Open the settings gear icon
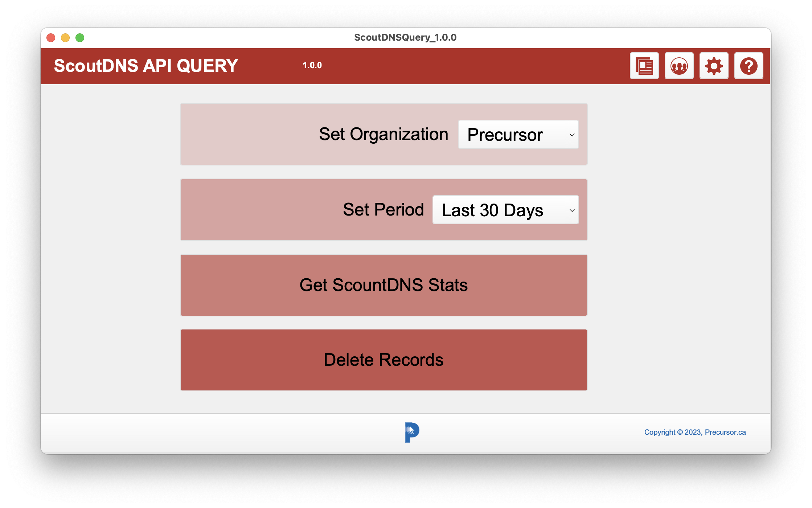The height and width of the screenshot is (508, 812). click(713, 66)
